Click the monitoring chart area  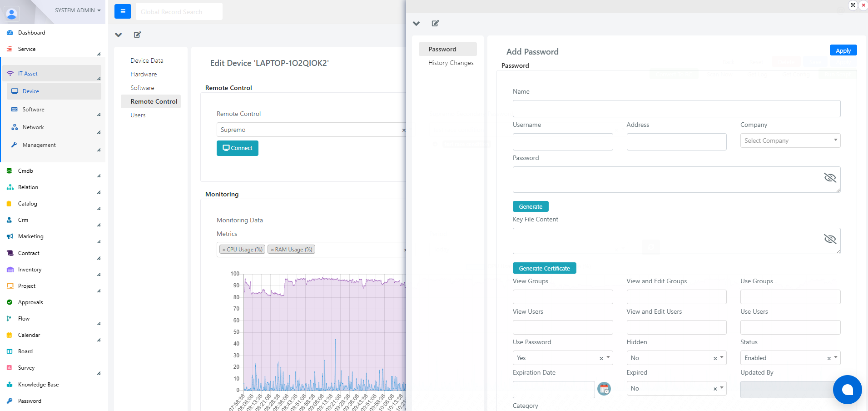click(325, 332)
